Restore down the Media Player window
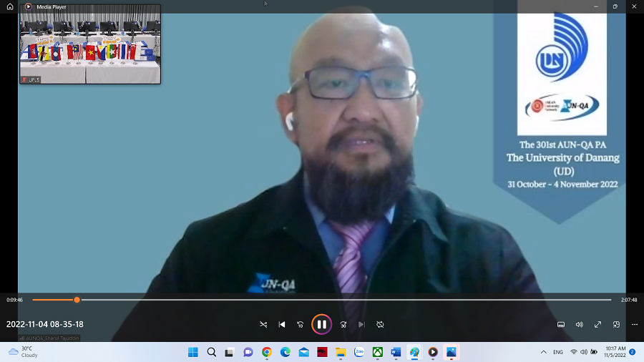Viewport: 644px width, 362px height. click(x=615, y=6)
